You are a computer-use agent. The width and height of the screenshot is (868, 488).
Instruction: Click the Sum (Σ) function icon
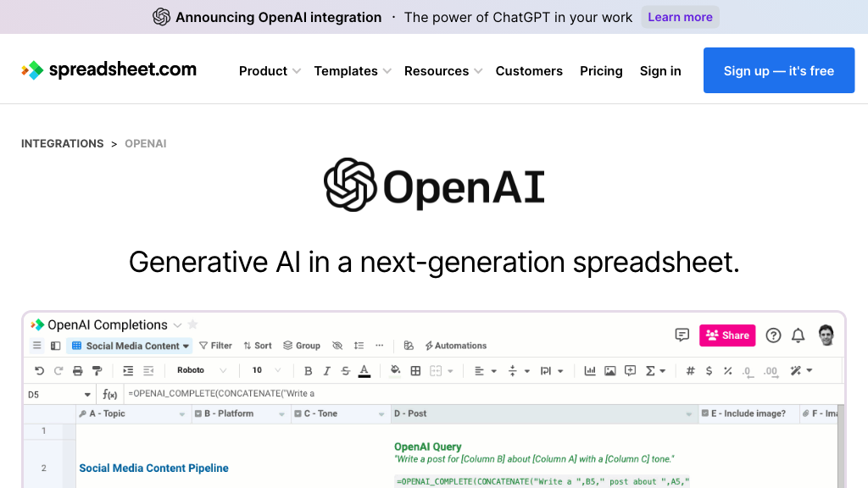pyautogui.click(x=649, y=370)
